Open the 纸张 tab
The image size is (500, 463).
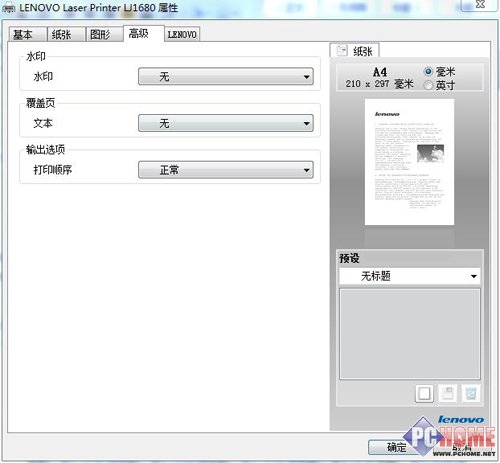[66, 34]
